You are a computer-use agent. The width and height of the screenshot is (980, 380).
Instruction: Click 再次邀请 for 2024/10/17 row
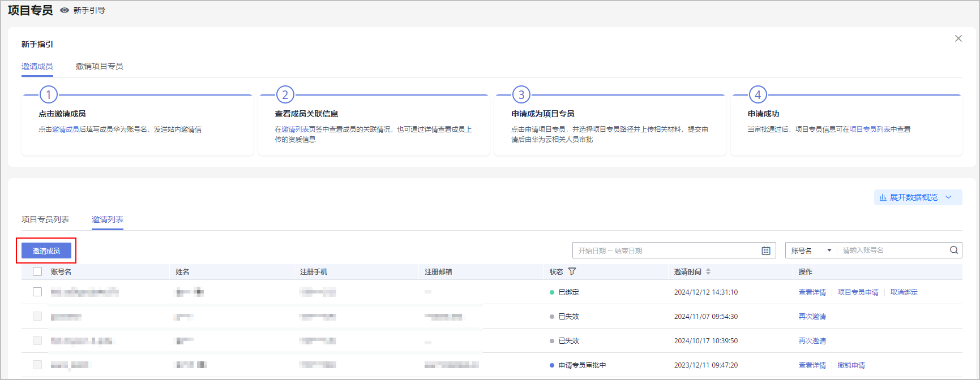(812, 341)
